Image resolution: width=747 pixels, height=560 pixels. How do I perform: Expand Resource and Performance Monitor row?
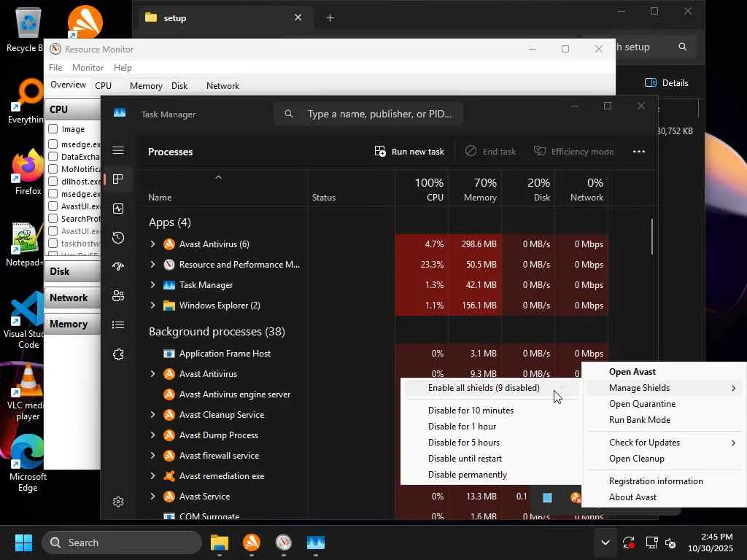pos(152,265)
